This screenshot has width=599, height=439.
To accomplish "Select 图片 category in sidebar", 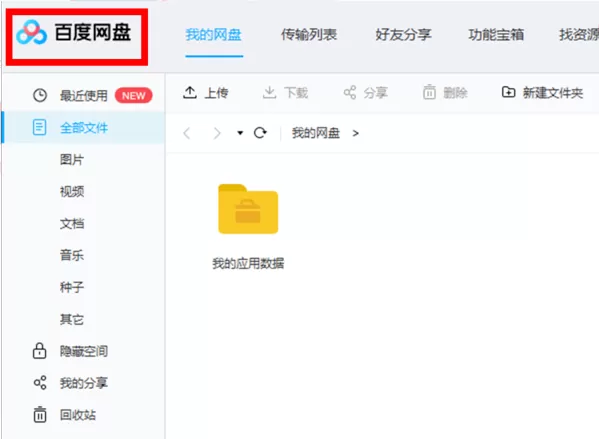I will 72,160.
